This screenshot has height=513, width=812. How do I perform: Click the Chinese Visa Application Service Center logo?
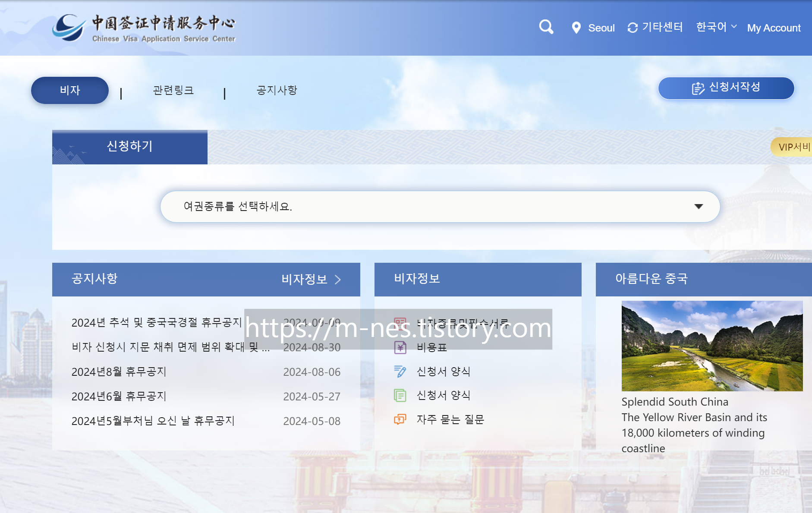pyautogui.click(x=144, y=28)
